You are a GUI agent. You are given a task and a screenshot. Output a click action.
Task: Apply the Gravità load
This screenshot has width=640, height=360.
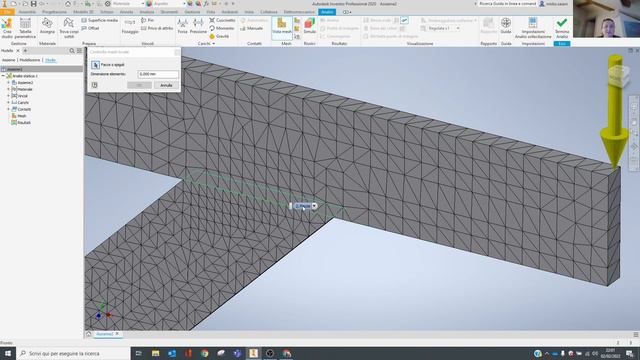tap(219, 36)
